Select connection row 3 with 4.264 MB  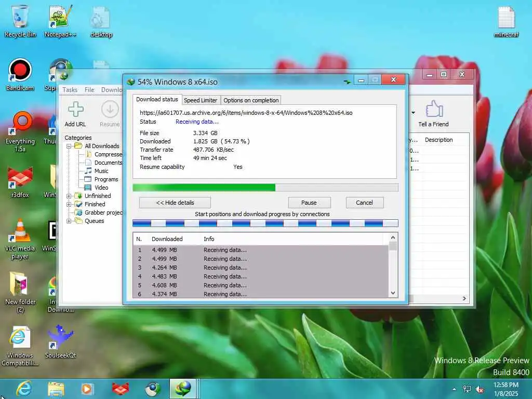(x=261, y=268)
